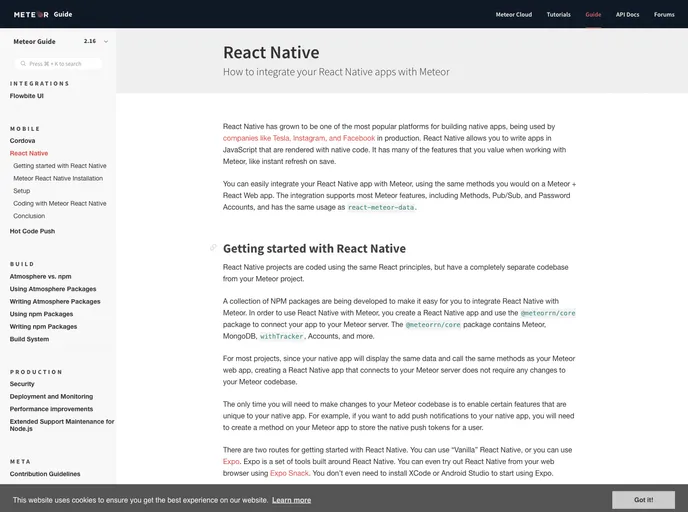Click the search field in the sidebar
The image size is (688, 512).
pos(58,64)
